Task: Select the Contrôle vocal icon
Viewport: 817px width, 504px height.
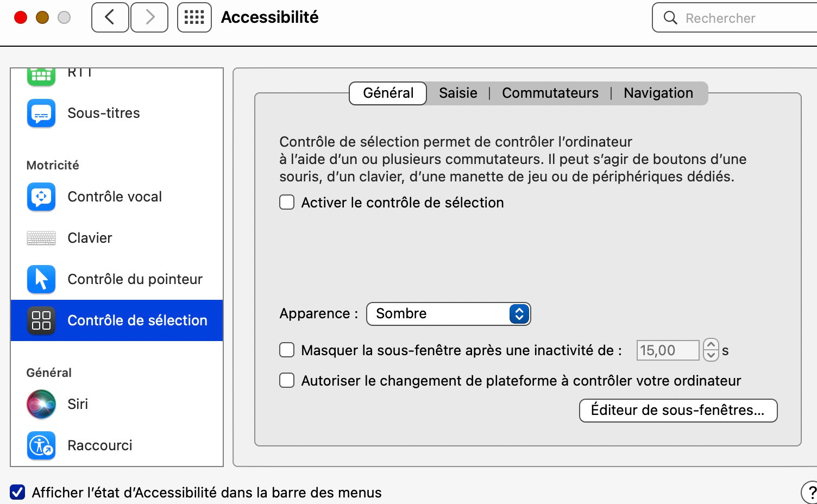Action: 41,197
